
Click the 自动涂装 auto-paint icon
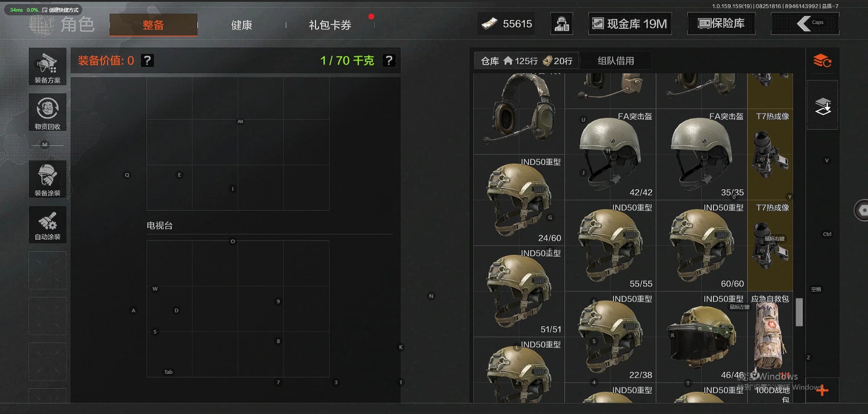[x=47, y=225]
